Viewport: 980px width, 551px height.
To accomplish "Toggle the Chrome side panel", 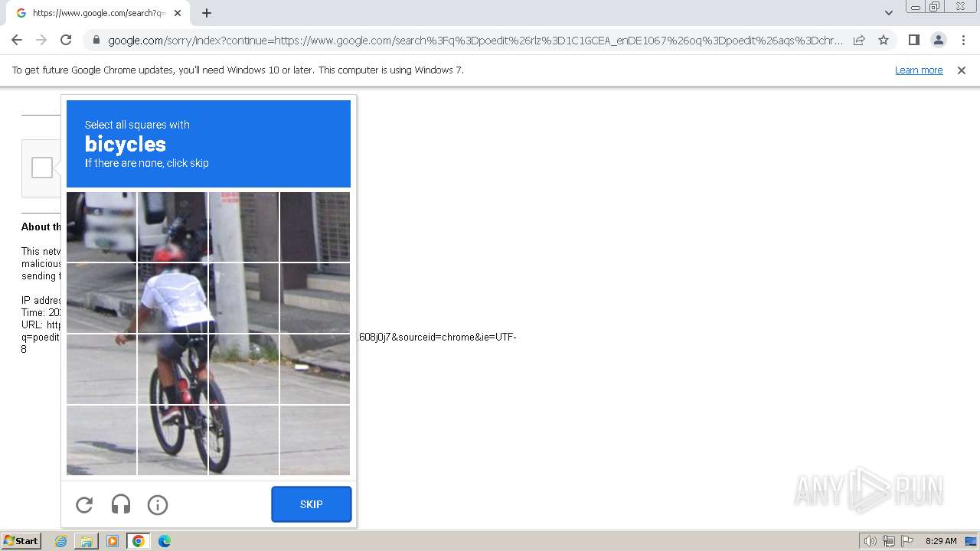I will (913, 40).
